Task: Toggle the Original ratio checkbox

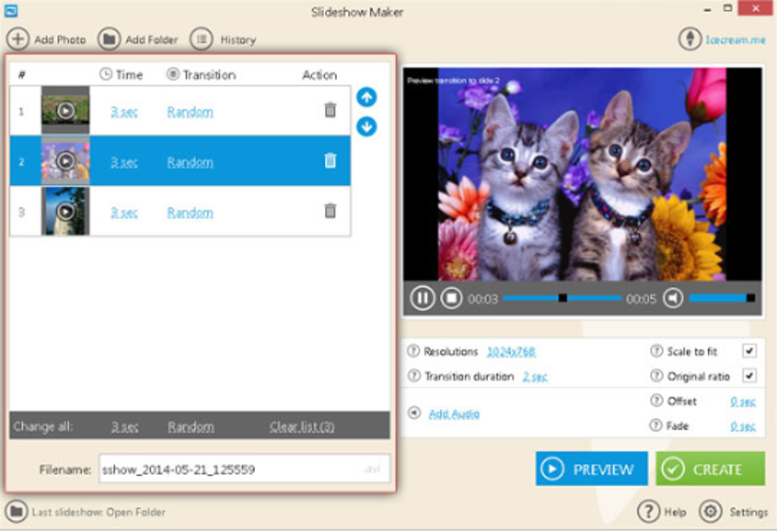Action: [749, 376]
